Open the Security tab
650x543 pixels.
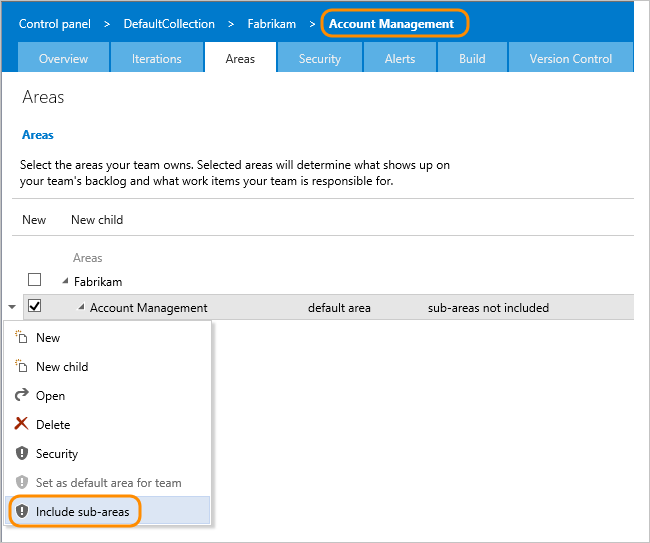320,58
